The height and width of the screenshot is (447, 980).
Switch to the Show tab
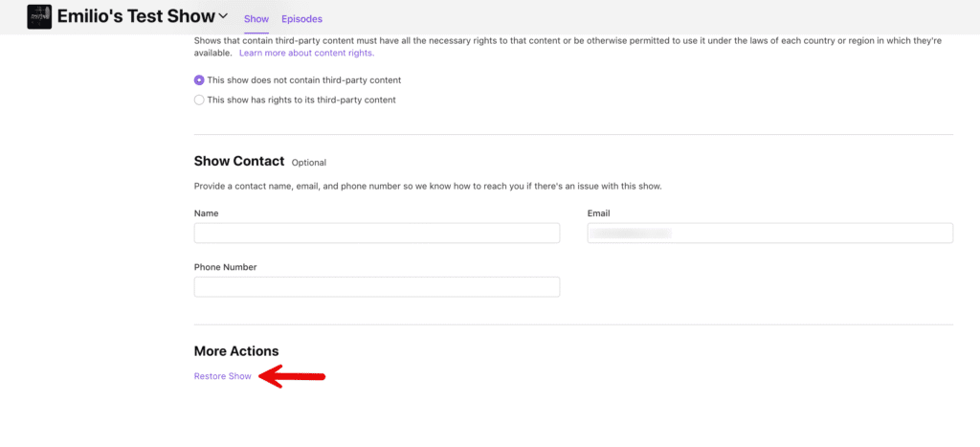pos(256,18)
